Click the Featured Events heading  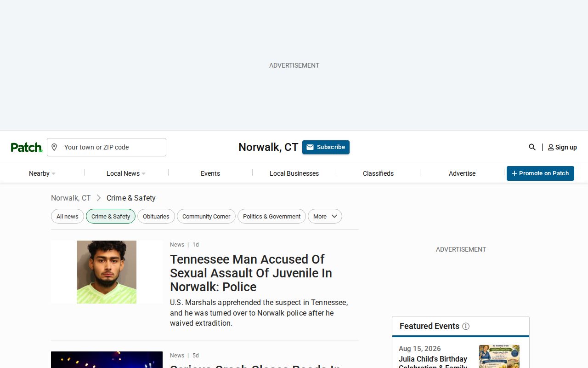tap(430, 326)
